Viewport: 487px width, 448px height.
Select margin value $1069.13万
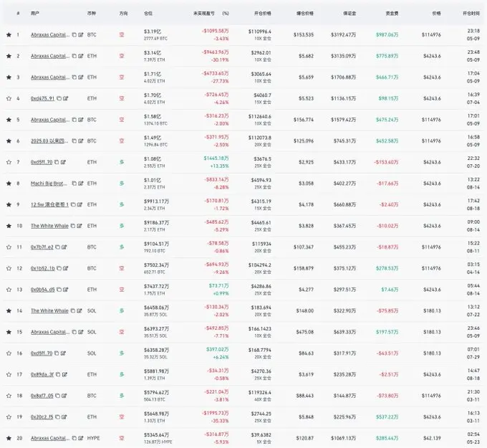coord(343,438)
